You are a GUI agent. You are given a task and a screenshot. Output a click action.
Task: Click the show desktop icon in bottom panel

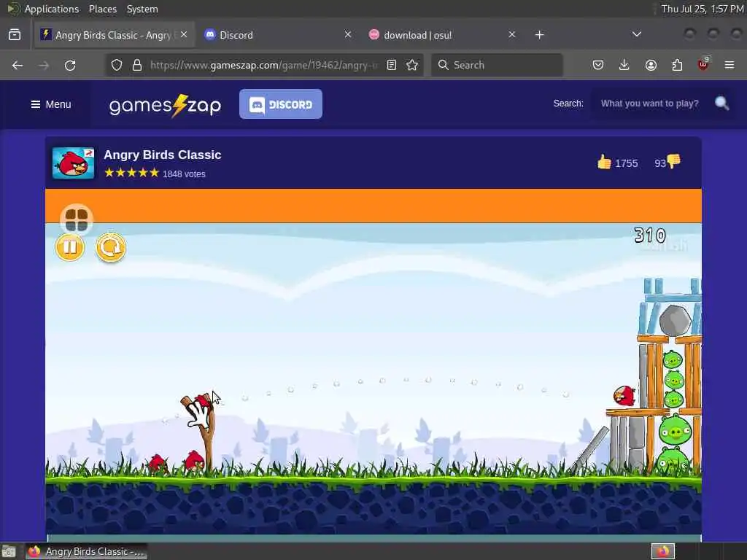click(x=9, y=551)
